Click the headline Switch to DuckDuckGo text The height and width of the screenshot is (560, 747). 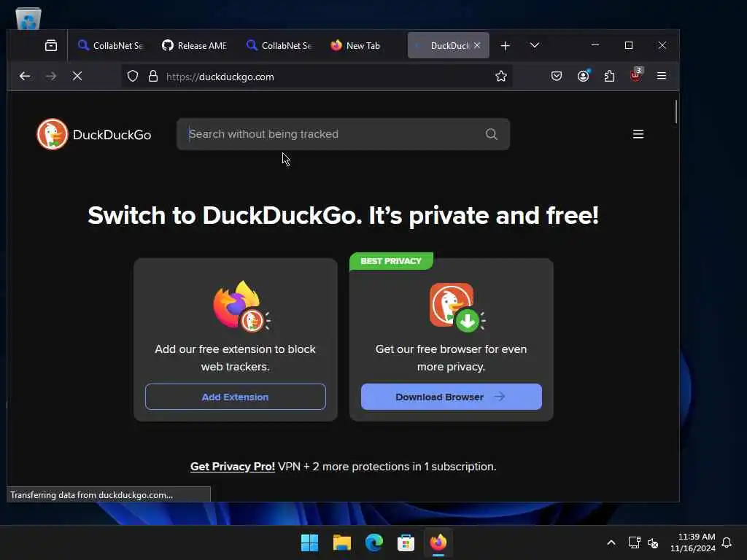tap(343, 215)
